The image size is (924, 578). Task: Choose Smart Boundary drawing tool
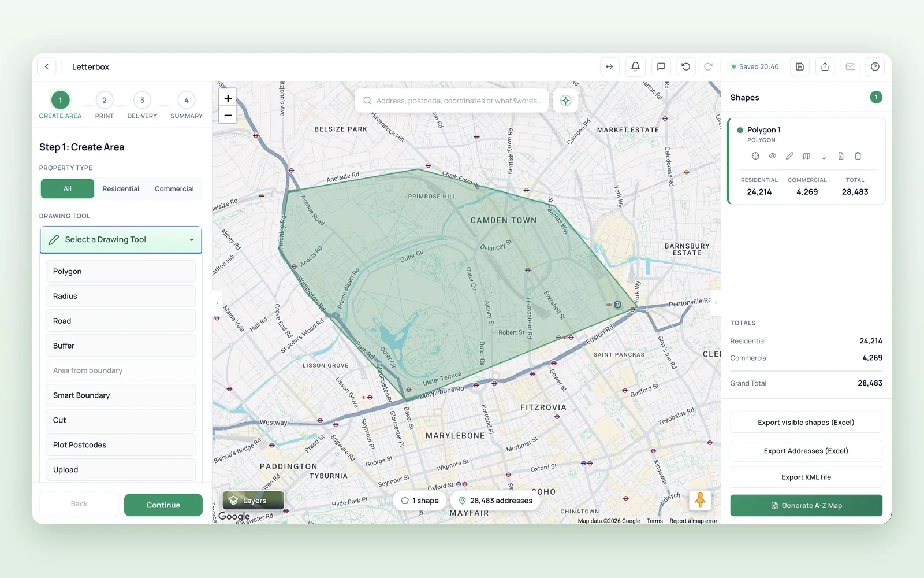point(121,395)
